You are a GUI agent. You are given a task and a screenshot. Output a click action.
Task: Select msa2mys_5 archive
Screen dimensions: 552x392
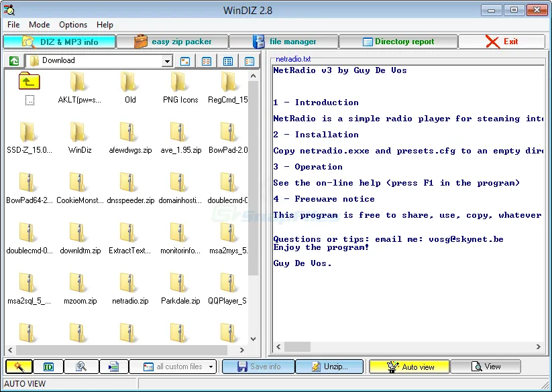228,238
